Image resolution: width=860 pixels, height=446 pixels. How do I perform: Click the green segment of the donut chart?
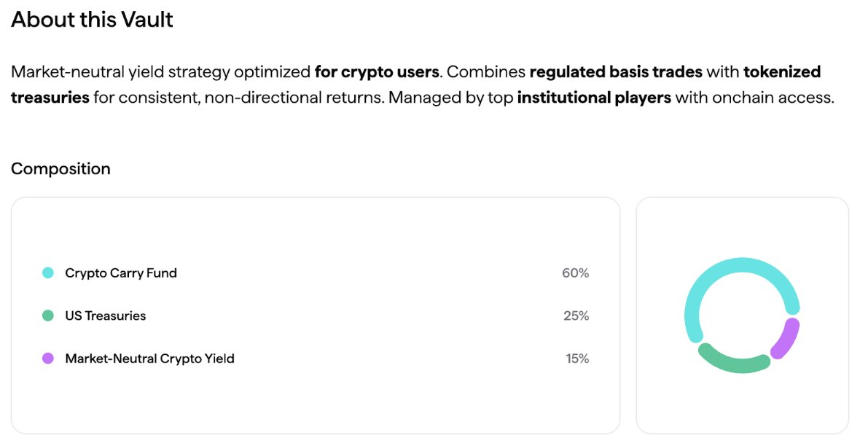tap(733, 362)
